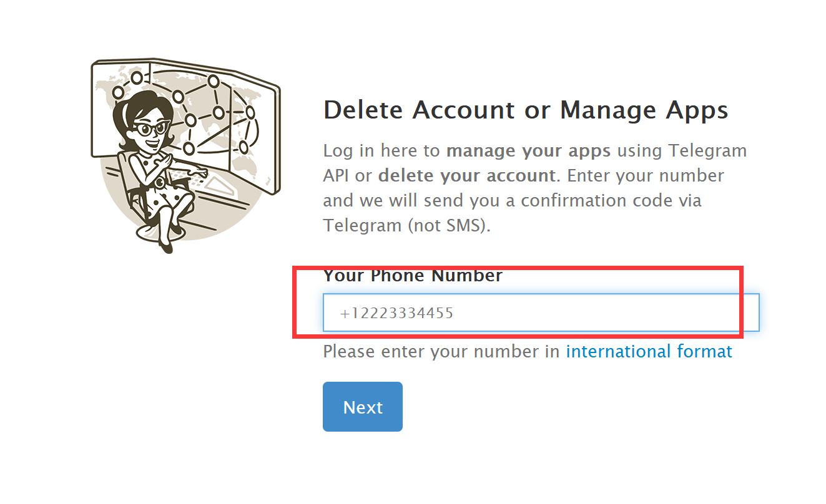Click the bold 'manage your apps' text
826x504 pixels.
tap(528, 151)
